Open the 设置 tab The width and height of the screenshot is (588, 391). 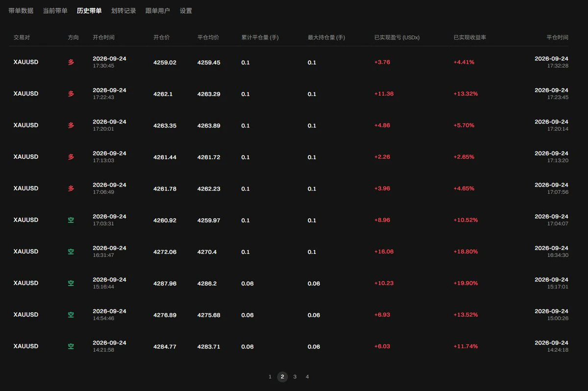click(x=186, y=11)
